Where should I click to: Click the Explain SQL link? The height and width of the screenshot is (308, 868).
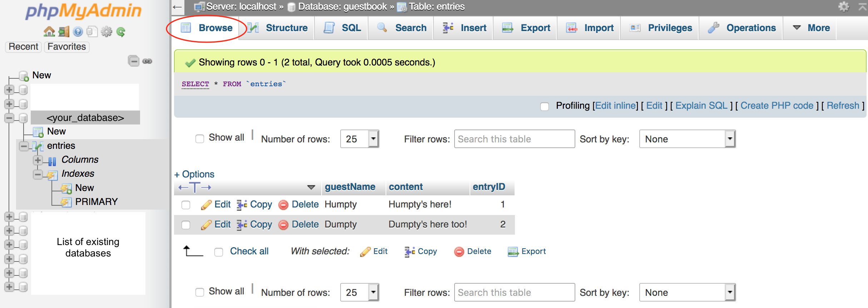pyautogui.click(x=701, y=106)
